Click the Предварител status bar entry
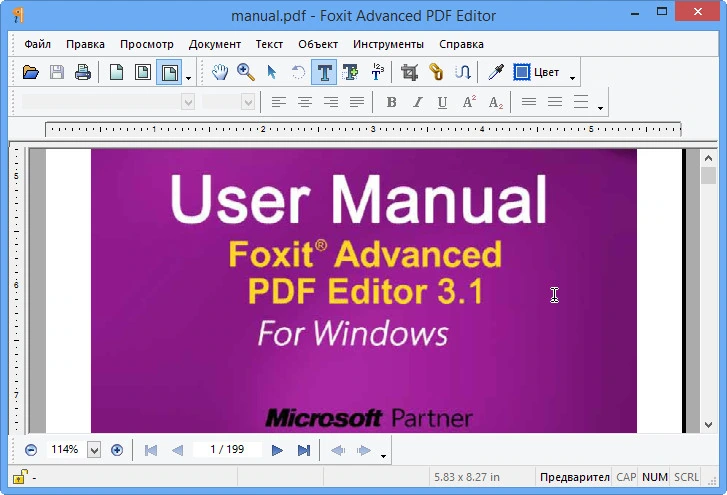The width and height of the screenshot is (727, 495). pos(574,477)
